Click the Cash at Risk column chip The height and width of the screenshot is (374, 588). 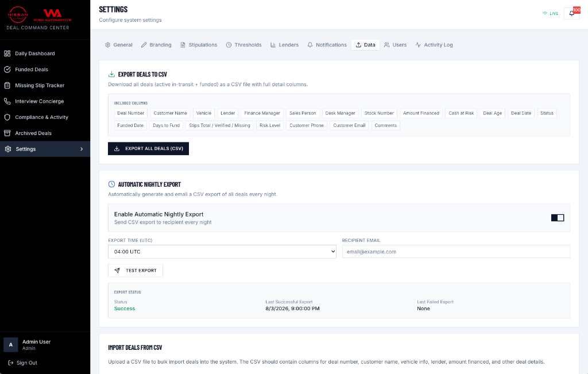coord(461,113)
